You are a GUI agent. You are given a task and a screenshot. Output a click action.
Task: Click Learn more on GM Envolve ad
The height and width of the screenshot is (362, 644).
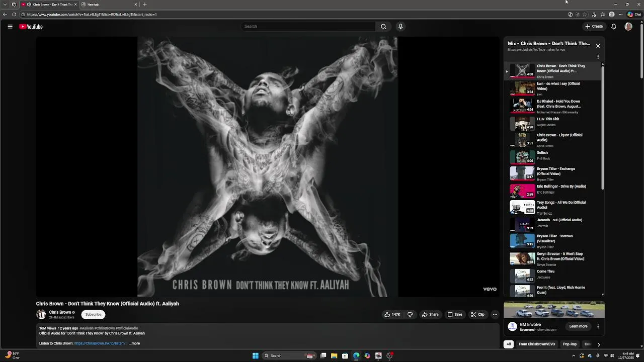point(578,327)
